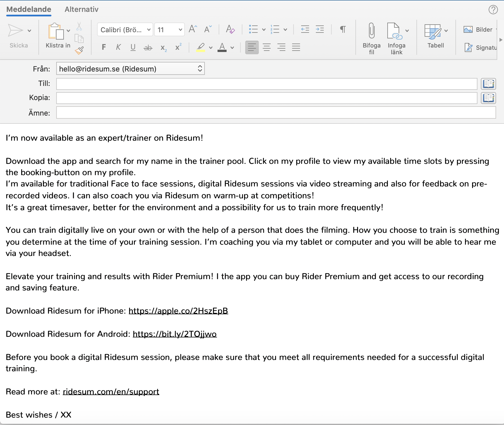Clear formatting with the A eraser icon
Screen dimensions: 504x425
click(230, 29)
